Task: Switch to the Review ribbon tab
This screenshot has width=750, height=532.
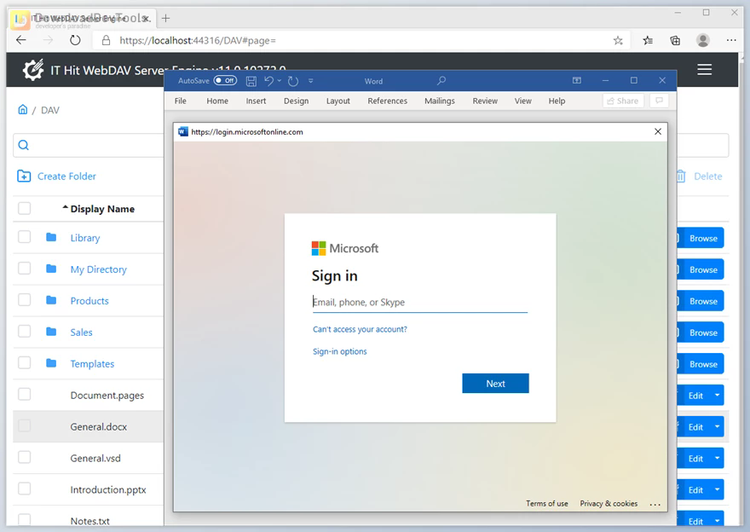Action: point(485,101)
